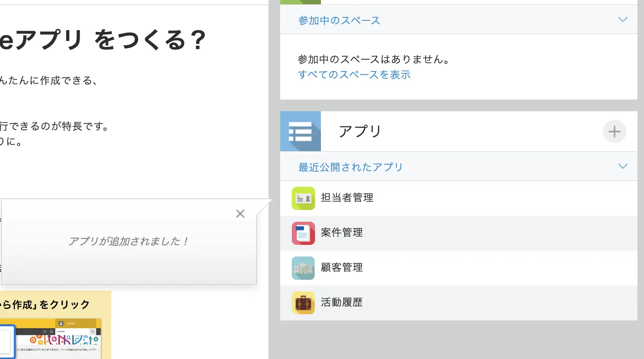Collapse the 最近公開されたアプリ chevron

pyautogui.click(x=623, y=166)
